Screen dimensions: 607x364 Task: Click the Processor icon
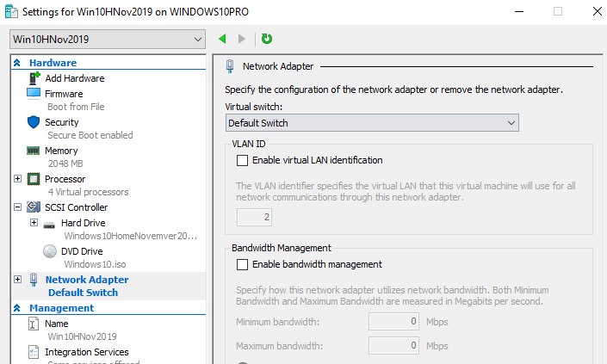coord(34,179)
